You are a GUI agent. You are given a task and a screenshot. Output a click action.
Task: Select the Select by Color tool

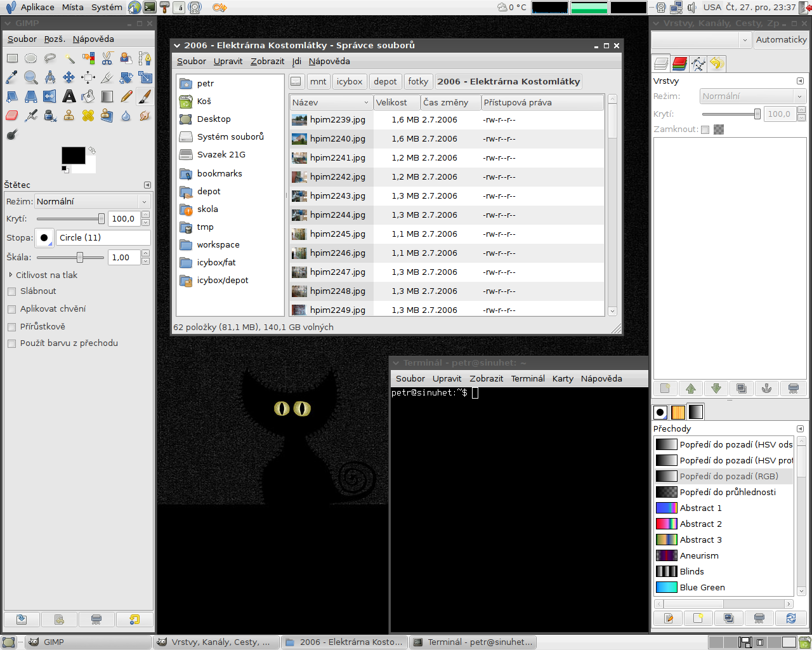coord(88,58)
